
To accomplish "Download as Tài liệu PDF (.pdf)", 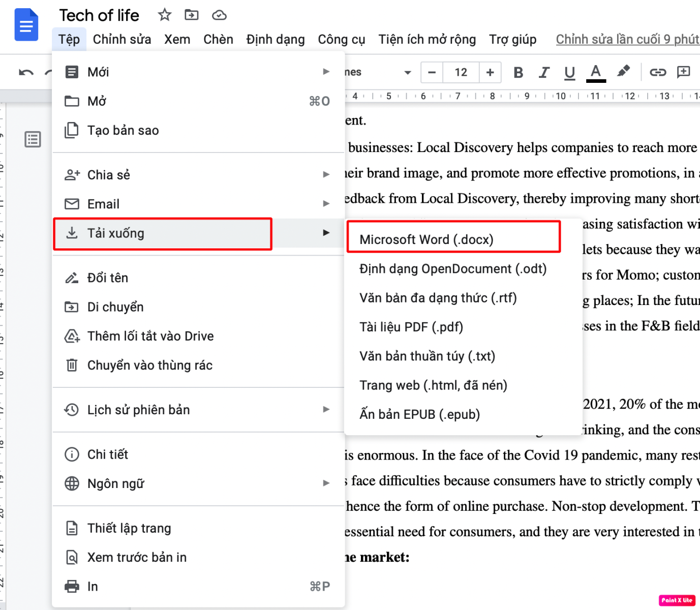I will (x=463, y=327).
